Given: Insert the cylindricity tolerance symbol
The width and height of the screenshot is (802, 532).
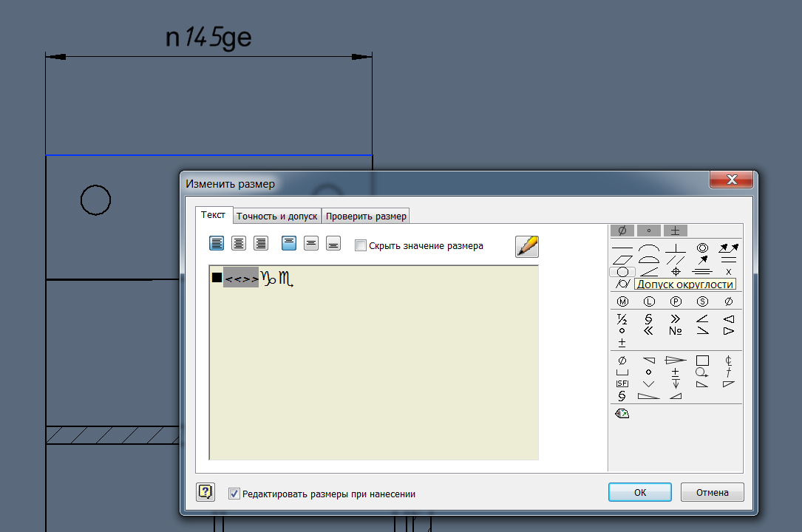Looking at the screenshot, I should click(x=622, y=284).
